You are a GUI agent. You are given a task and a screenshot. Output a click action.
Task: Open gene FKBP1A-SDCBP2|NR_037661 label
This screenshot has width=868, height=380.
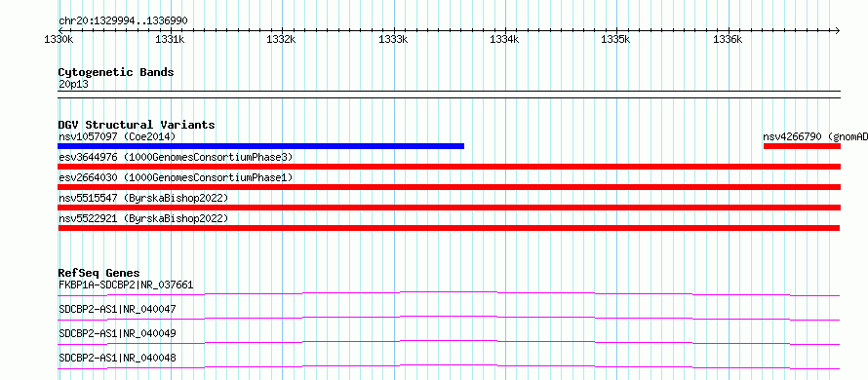click(126, 285)
